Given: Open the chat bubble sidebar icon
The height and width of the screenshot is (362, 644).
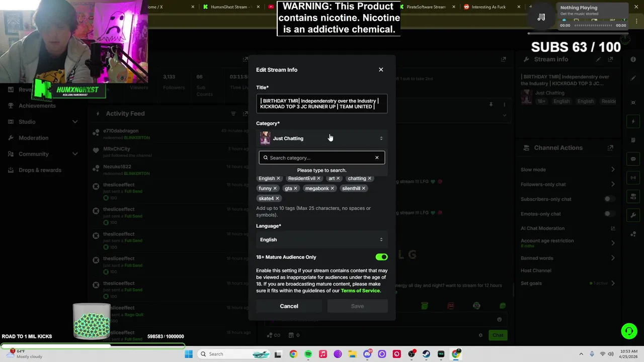Looking at the screenshot, I should click(633, 159).
